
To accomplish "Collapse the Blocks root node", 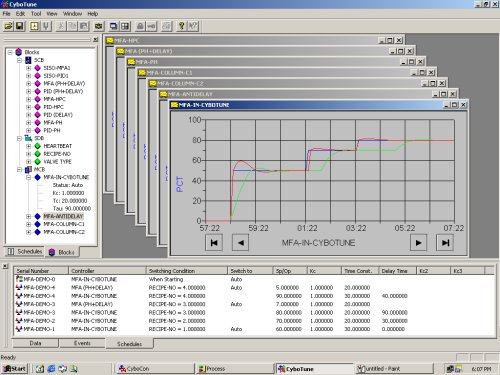I will (x=10, y=52).
